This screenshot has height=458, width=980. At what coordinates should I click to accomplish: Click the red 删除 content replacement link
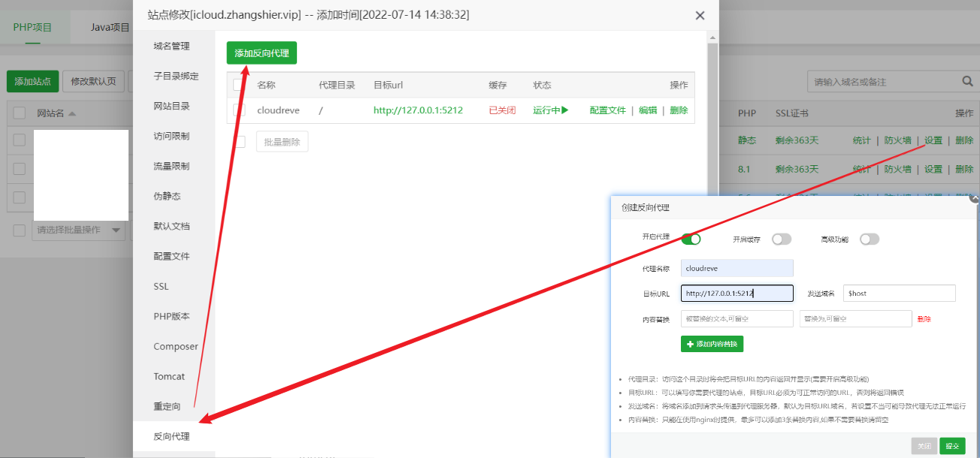924,319
